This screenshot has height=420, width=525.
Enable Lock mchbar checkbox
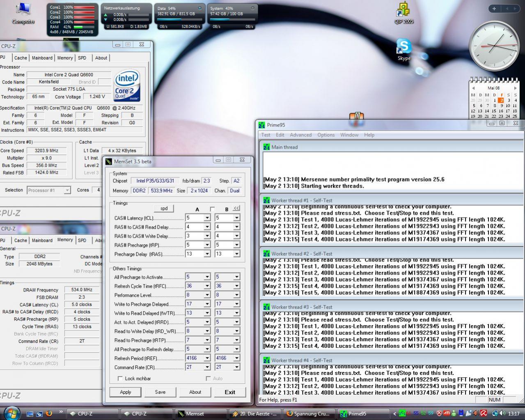120,379
